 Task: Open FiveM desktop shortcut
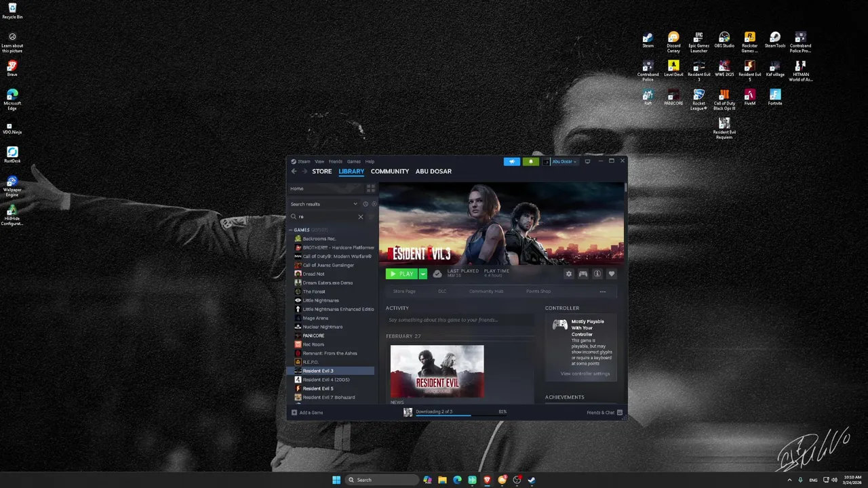click(749, 97)
